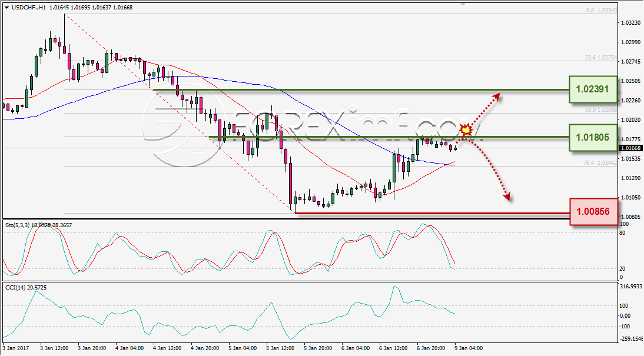Click the 1.00856 support level label
This screenshot has height=356, width=644.
[x=593, y=211]
